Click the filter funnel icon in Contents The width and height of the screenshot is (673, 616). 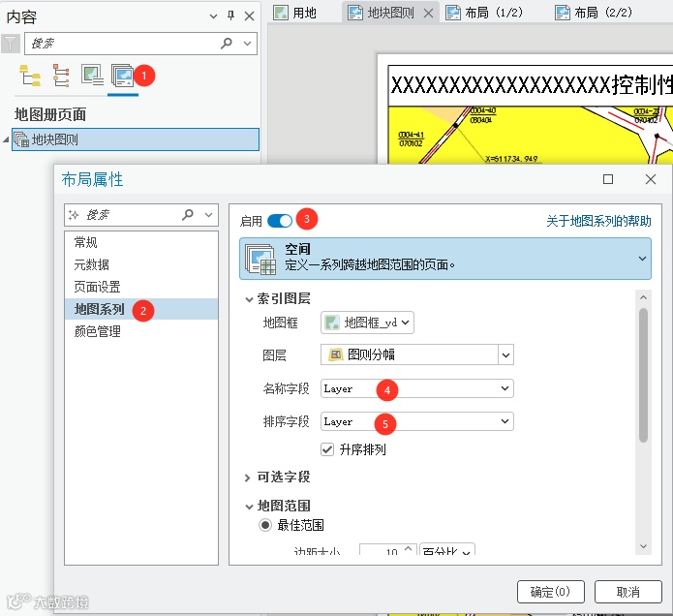pos(10,44)
